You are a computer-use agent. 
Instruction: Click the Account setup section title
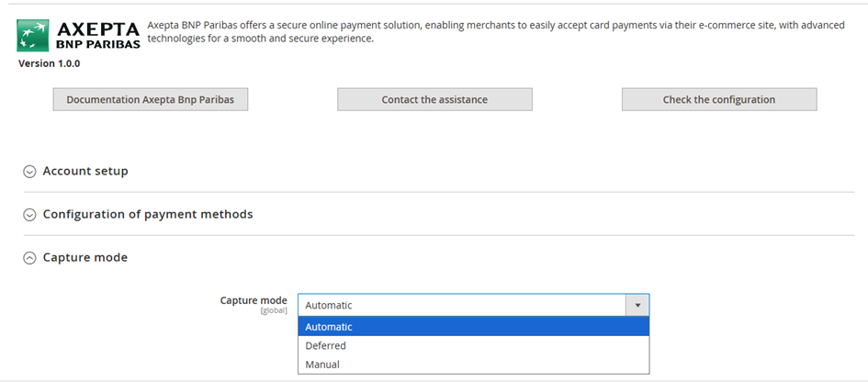tap(85, 171)
